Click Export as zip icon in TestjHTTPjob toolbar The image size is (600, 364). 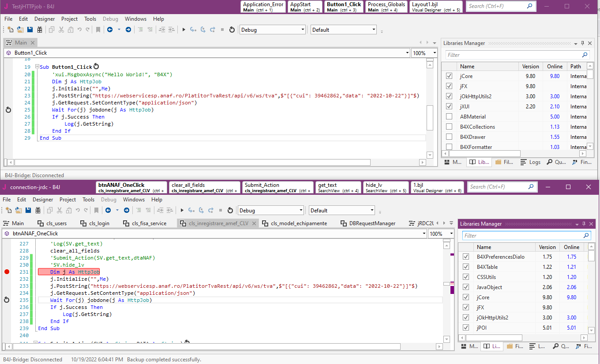click(x=40, y=30)
